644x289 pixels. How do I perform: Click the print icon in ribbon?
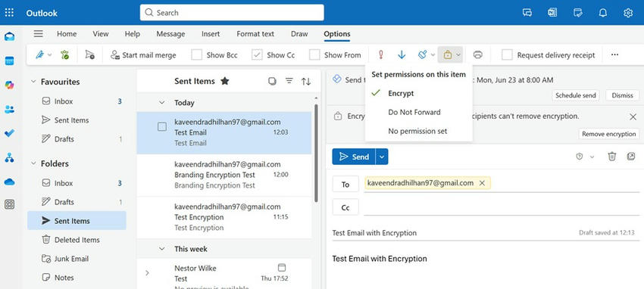(477, 54)
